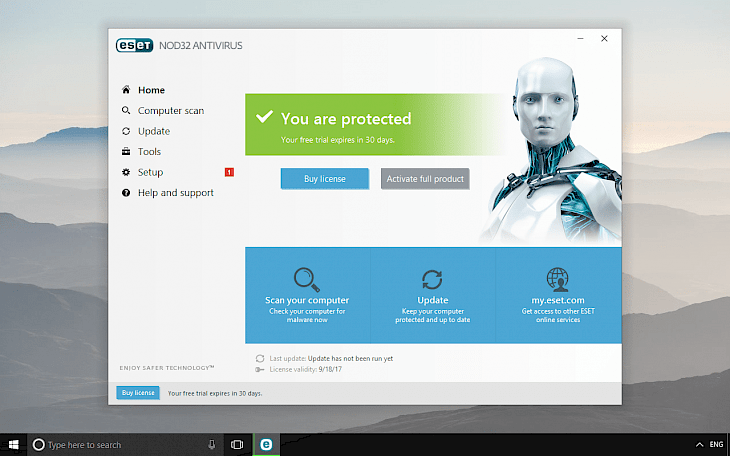Click the ENG language indicator
The image size is (730, 456).
(x=716, y=445)
